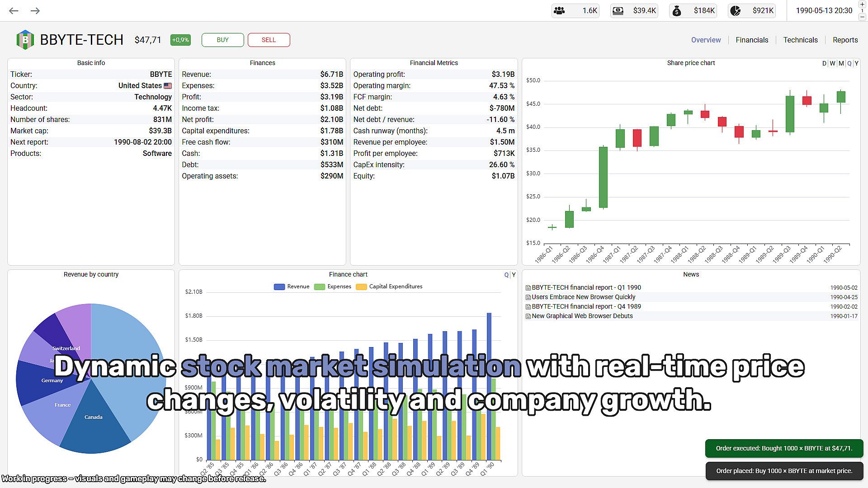Open the Technicals tab
The height and width of the screenshot is (488, 868).
click(x=800, y=40)
